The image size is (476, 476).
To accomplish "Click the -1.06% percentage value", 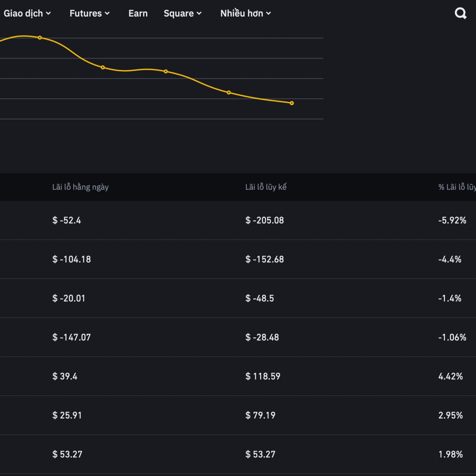I will click(x=452, y=337).
